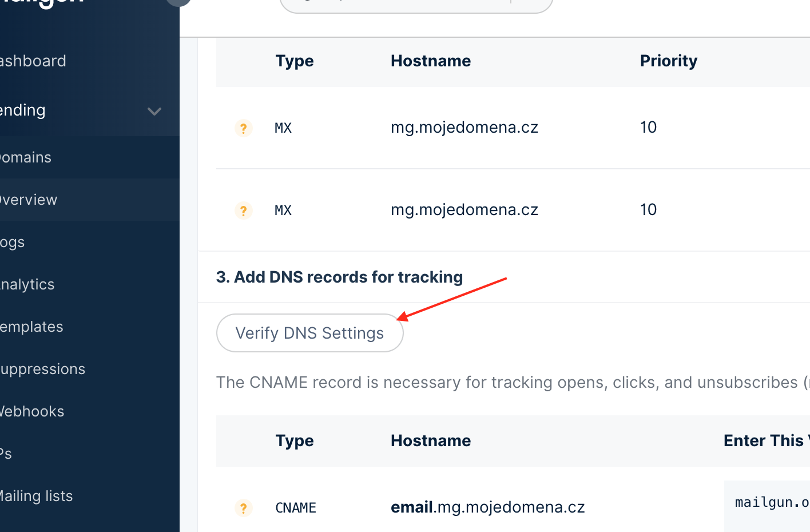Open Mailing lists from the sidebar

[x=36, y=496]
